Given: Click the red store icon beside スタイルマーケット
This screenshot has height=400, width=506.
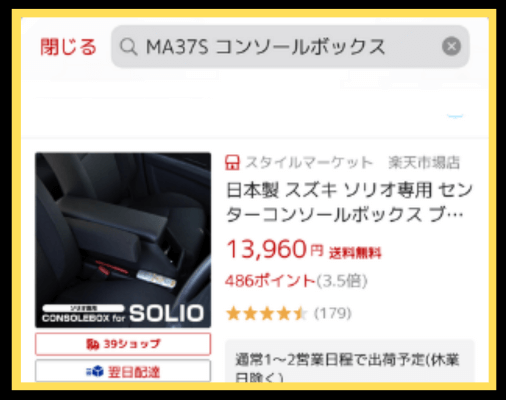Looking at the screenshot, I should pyautogui.click(x=232, y=162).
